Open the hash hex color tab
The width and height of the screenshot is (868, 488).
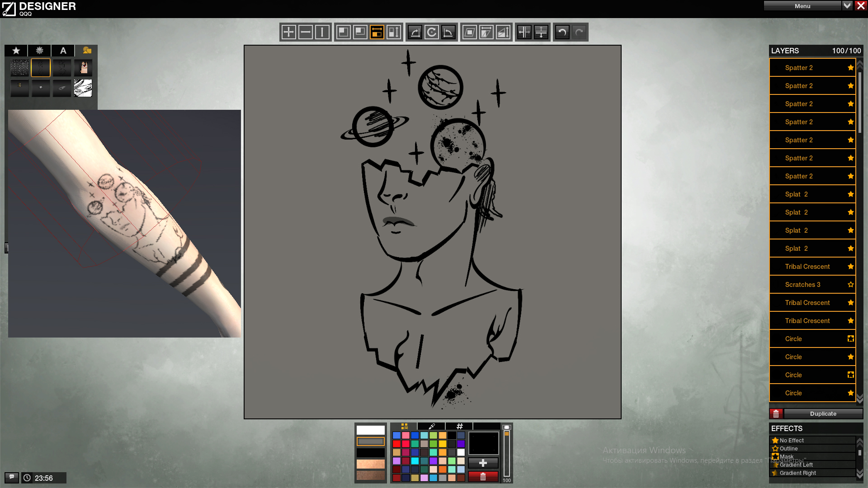tap(460, 426)
